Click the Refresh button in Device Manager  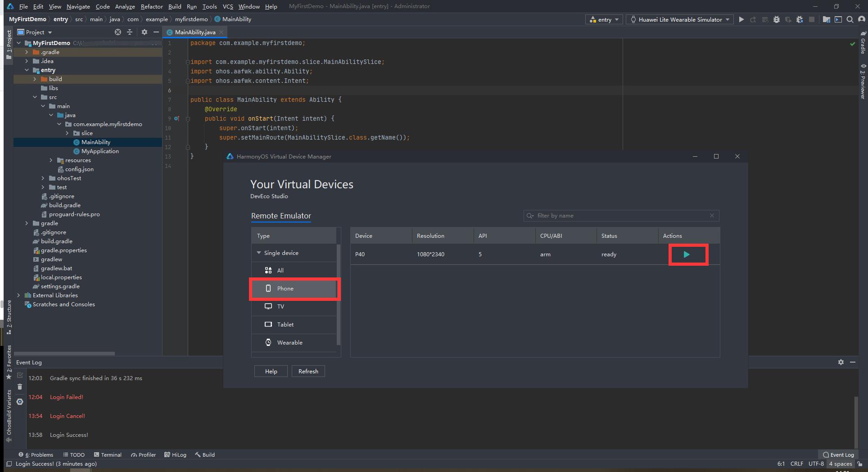(x=308, y=371)
